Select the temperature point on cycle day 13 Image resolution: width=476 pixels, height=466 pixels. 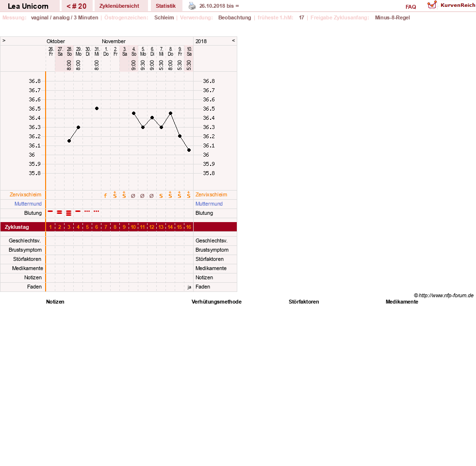161,127
